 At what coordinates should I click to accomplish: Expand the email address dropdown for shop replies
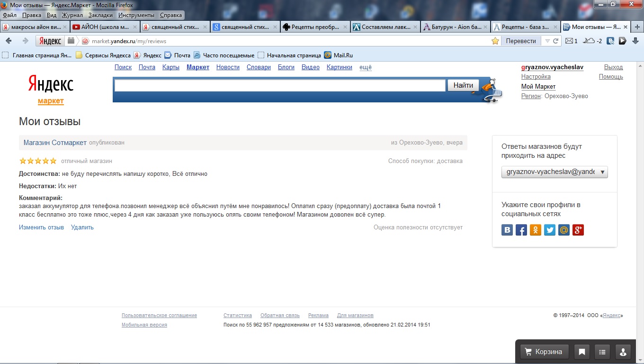coord(555,172)
